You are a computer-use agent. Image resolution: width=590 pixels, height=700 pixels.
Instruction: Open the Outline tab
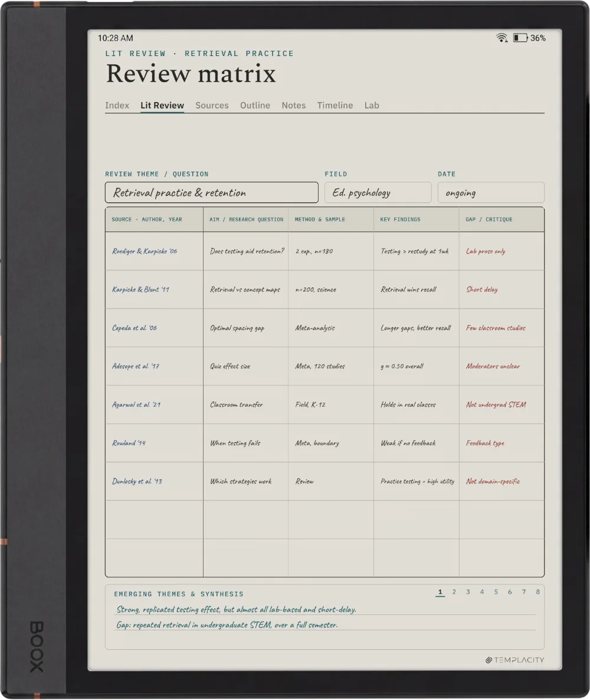255,106
